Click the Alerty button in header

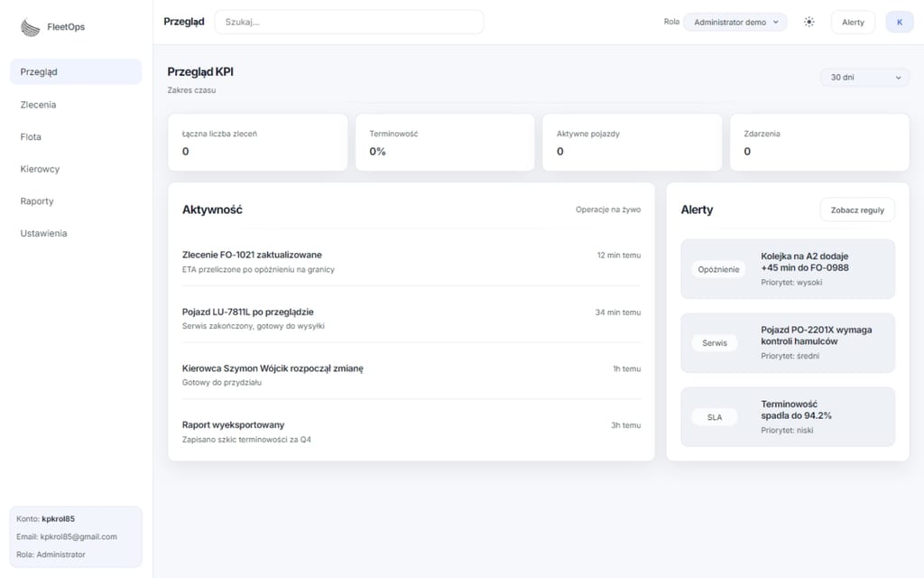(x=853, y=22)
